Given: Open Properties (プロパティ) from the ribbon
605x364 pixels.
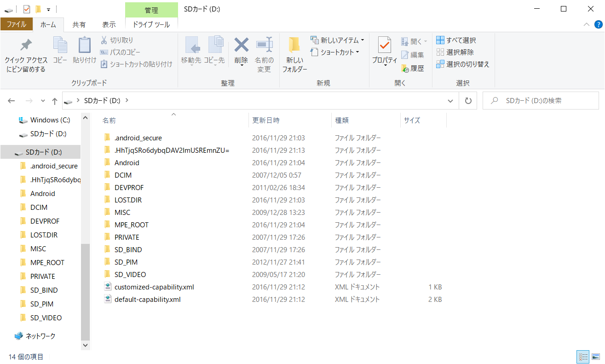Looking at the screenshot, I should click(384, 46).
